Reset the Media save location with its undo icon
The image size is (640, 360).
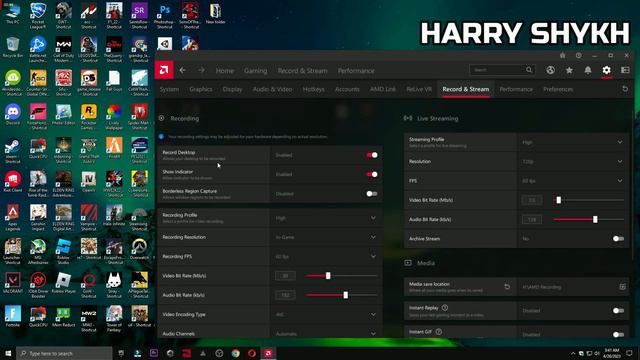507,287
